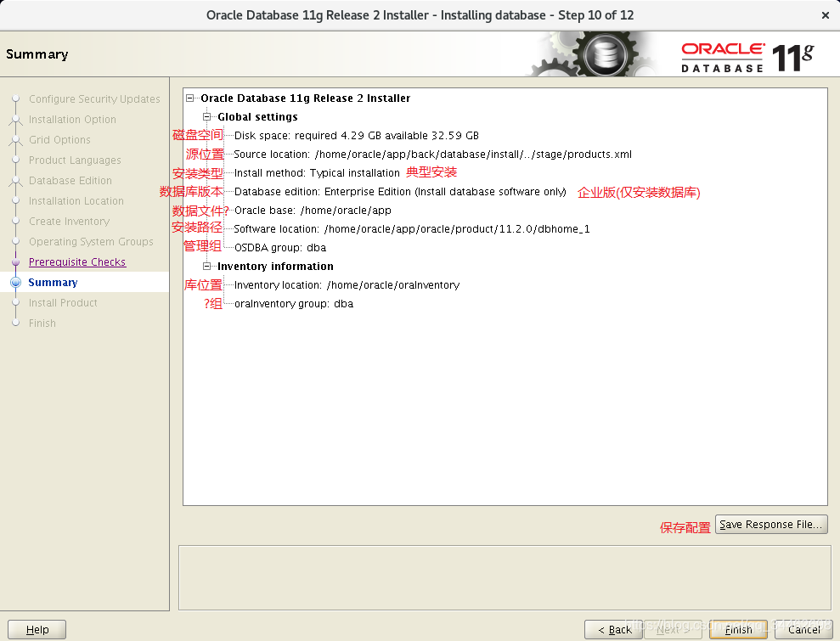
Task: Collapse the Global settings tree node
Action: click(x=206, y=117)
